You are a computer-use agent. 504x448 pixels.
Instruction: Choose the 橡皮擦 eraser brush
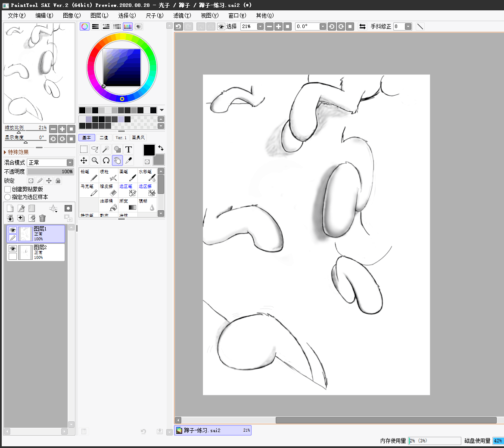[108, 190]
